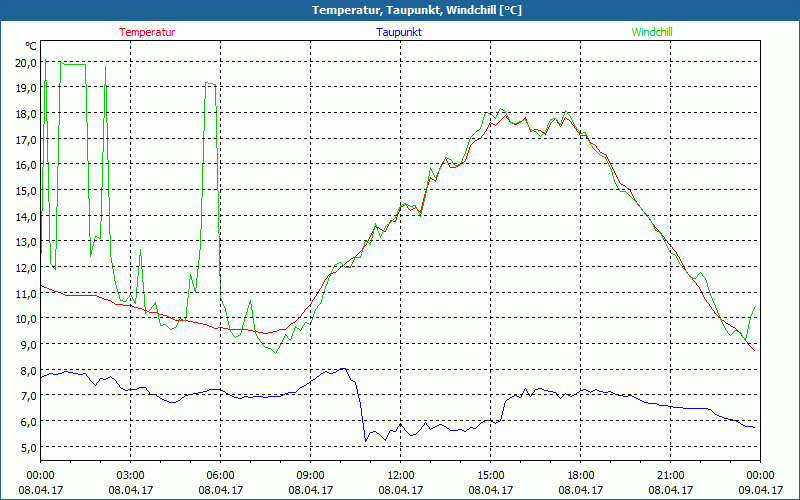Image resolution: width=800 pixels, height=500 pixels.
Task: Click the 16,0 y-axis value
Action: [27, 165]
